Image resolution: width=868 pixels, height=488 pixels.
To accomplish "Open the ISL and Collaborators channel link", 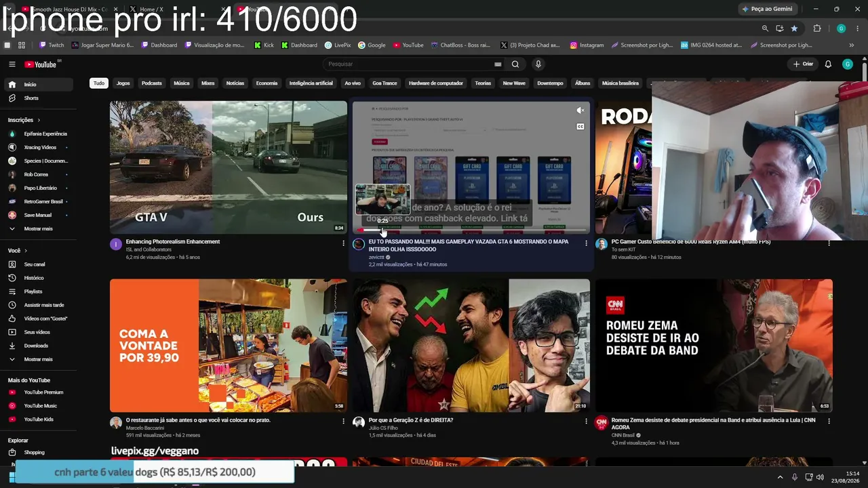I will click(149, 249).
